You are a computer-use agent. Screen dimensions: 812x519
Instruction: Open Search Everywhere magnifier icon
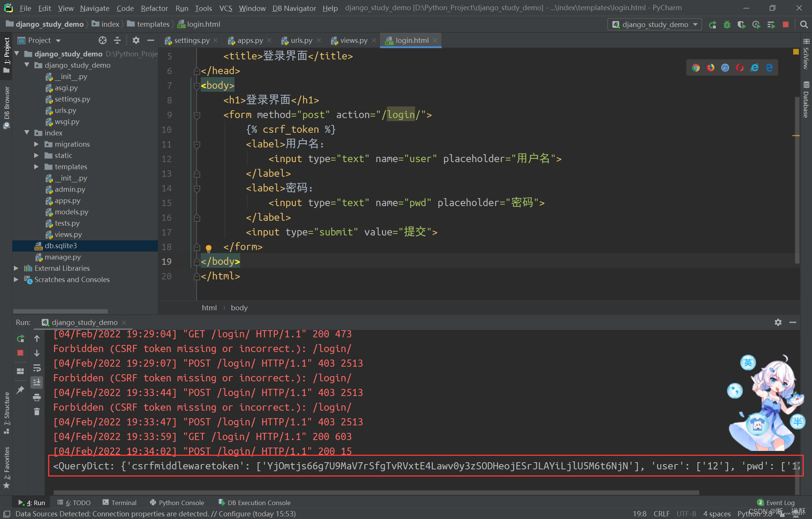[x=804, y=24]
